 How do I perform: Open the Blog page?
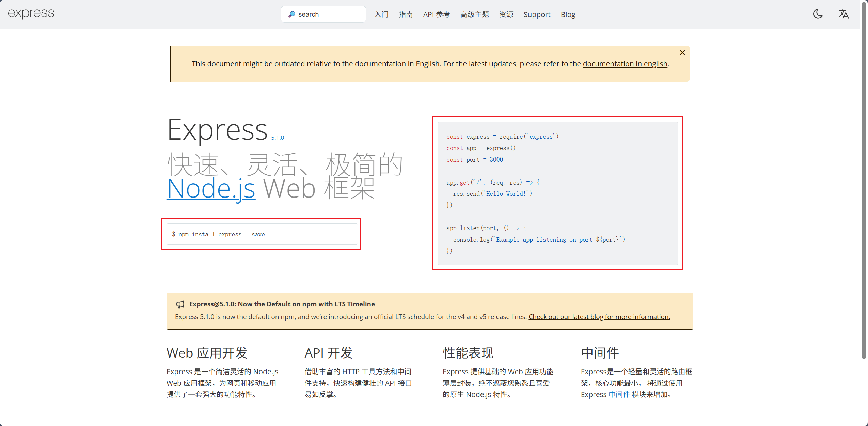pyautogui.click(x=568, y=14)
